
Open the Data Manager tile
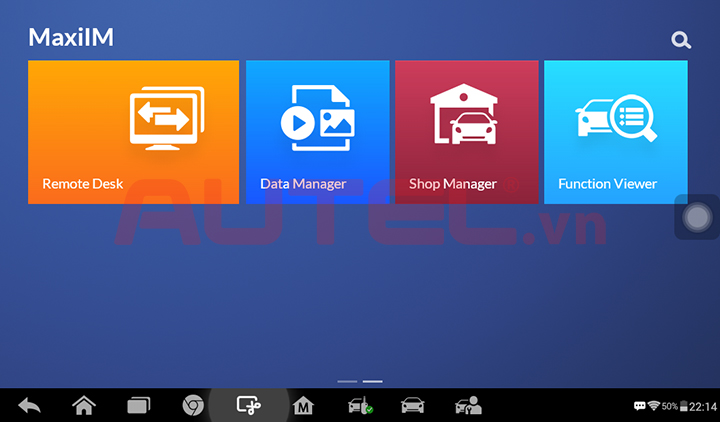pyautogui.click(x=317, y=132)
